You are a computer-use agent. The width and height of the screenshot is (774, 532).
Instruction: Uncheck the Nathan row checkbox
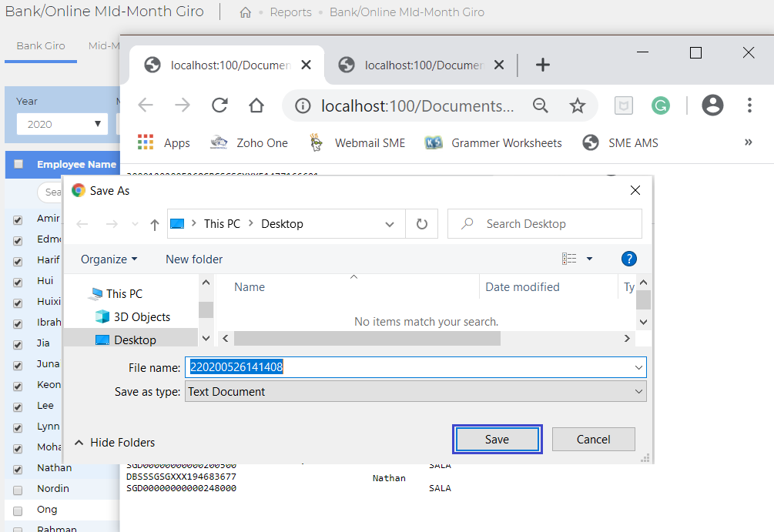pos(18,470)
